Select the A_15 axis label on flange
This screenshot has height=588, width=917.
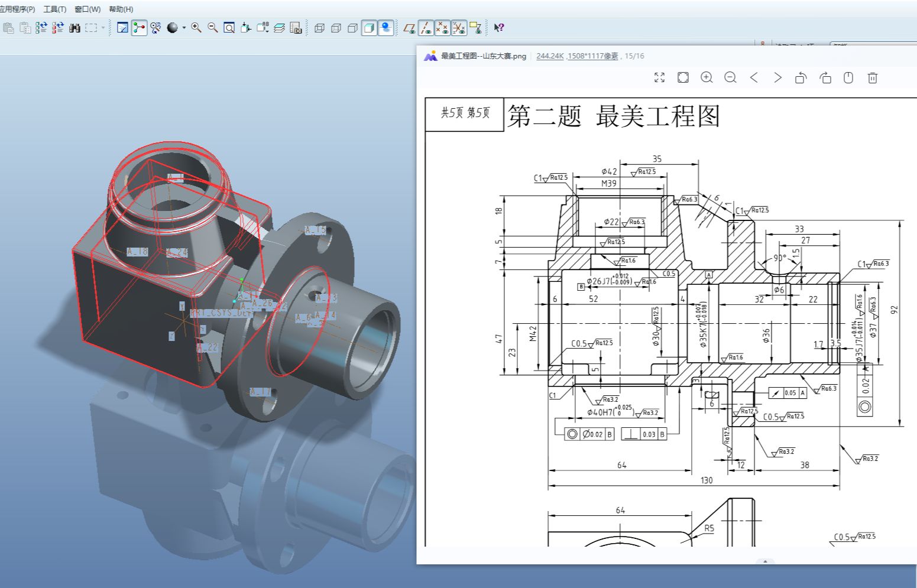tap(315, 230)
